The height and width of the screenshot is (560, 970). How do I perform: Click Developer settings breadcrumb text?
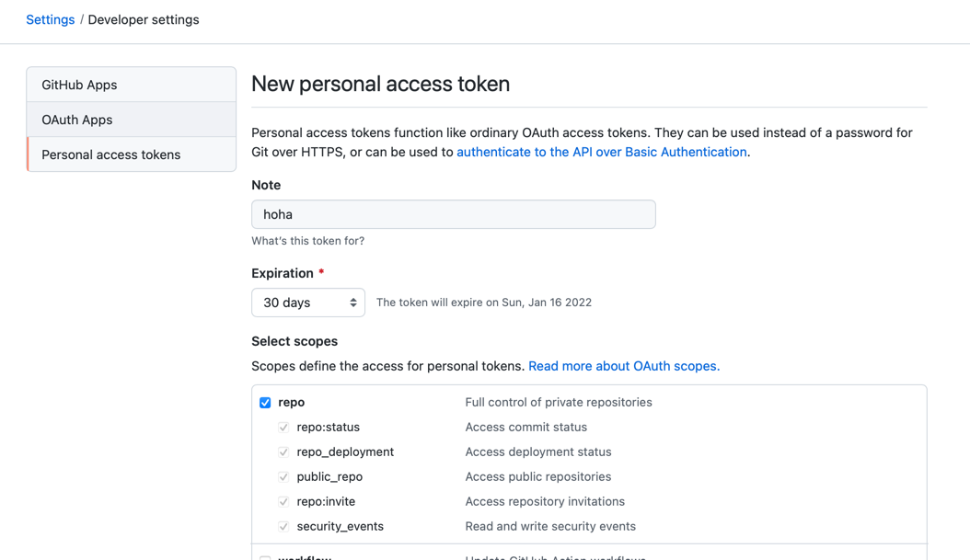(x=144, y=19)
